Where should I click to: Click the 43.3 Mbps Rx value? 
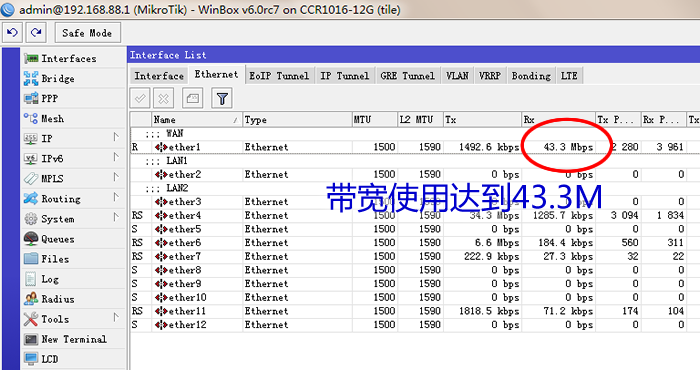(x=568, y=147)
